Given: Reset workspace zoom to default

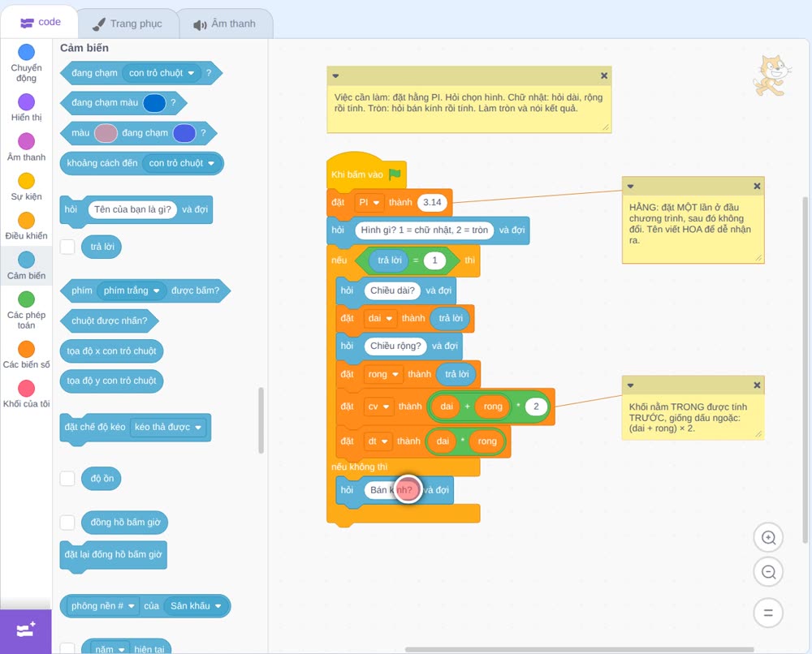Looking at the screenshot, I should (x=768, y=613).
